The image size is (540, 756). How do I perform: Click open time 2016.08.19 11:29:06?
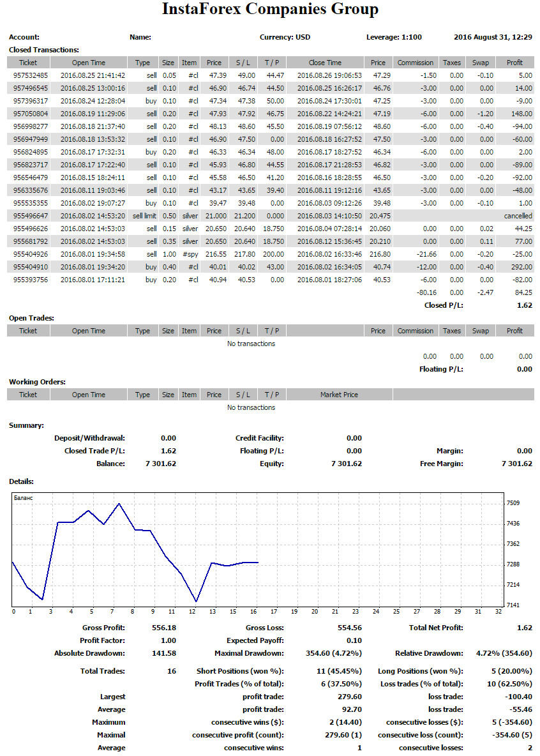pos(93,114)
